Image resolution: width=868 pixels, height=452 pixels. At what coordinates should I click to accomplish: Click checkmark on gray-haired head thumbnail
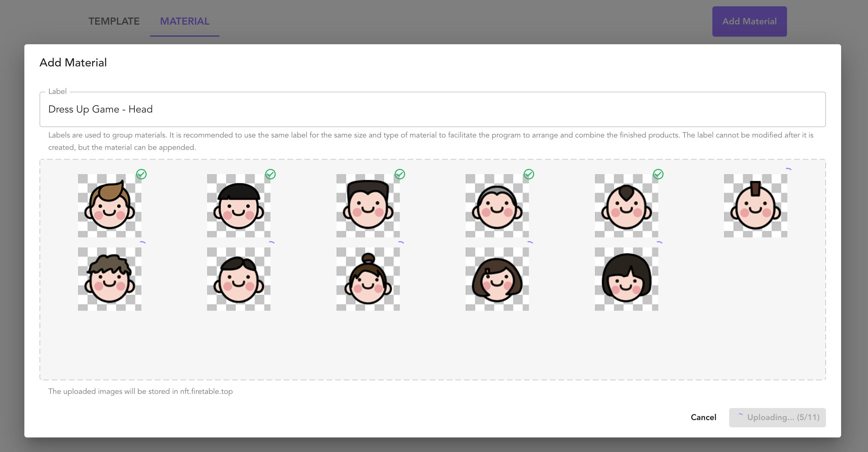529,174
